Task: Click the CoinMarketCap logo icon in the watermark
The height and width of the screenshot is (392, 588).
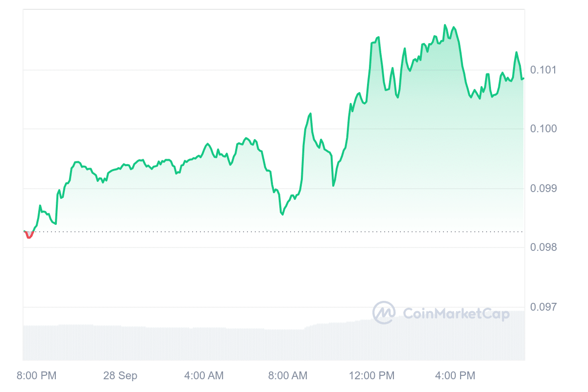Action: [384, 313]
